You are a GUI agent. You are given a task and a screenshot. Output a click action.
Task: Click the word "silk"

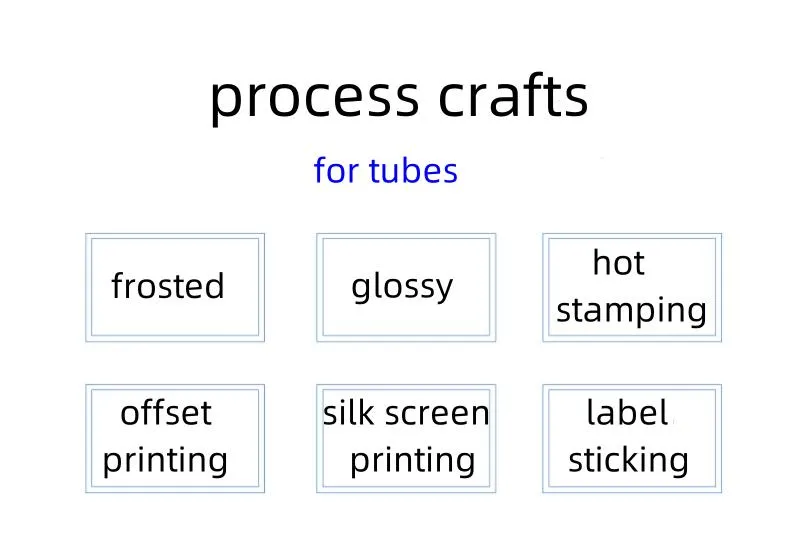click(x=345, y=412)
